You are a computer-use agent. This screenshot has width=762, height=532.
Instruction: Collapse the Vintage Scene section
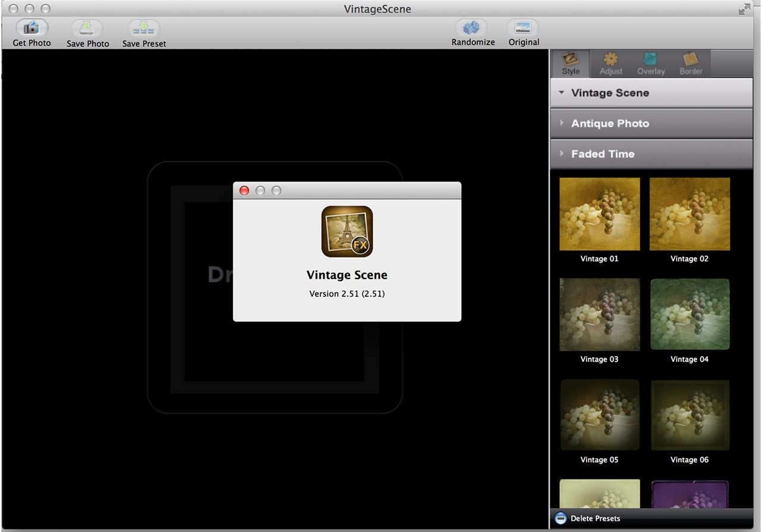pos(651,93)
